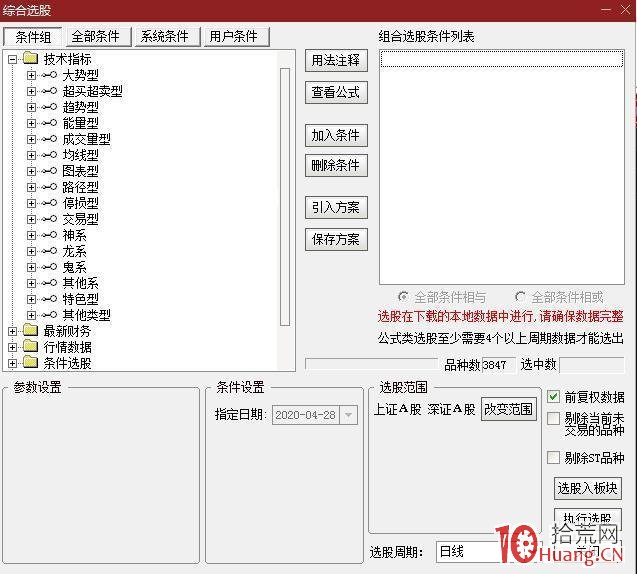
Task: Click the 加入条件 button
Action: click(x=336, y=135)
